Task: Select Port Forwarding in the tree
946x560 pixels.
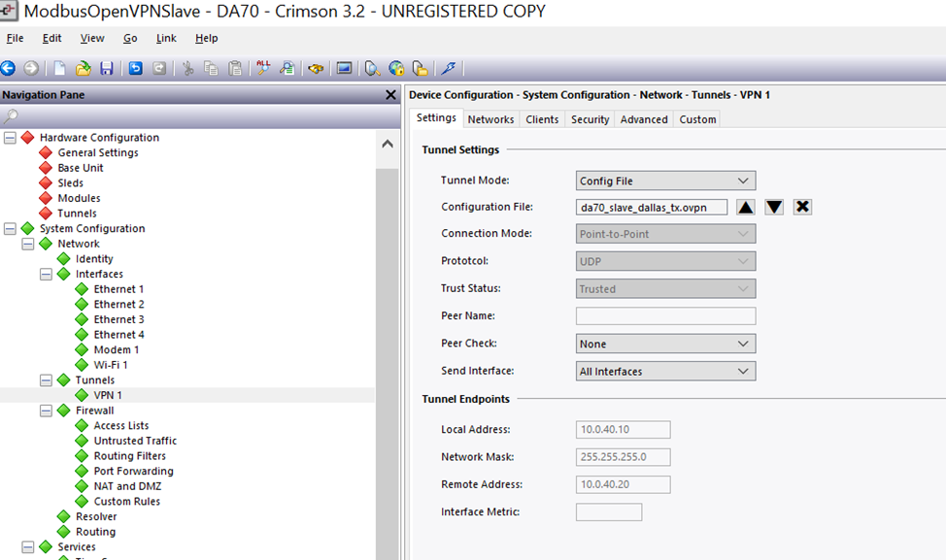Action: click(x=133, y=471)
